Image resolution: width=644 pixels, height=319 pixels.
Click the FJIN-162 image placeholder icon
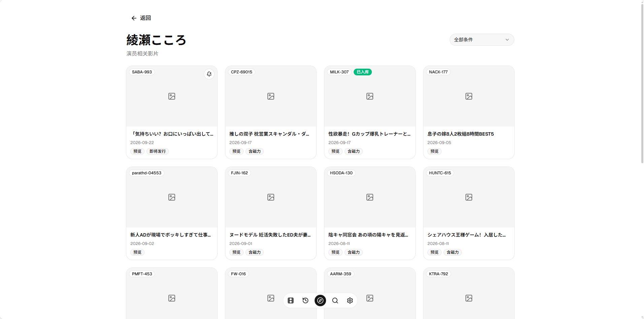271,197
